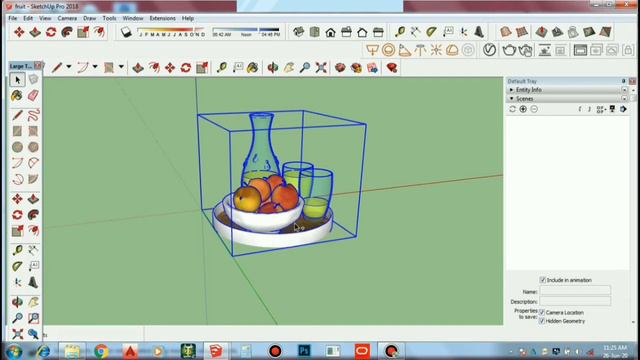Viewport: 640px width, 360px height.
Task: Open the Help menu
Action: (187, 18)
